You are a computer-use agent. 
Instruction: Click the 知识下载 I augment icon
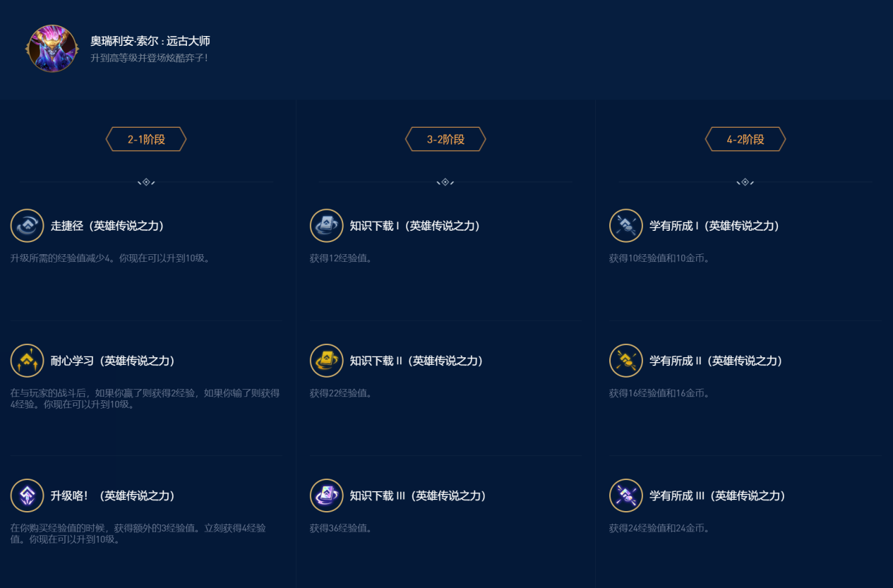point(327,226)
